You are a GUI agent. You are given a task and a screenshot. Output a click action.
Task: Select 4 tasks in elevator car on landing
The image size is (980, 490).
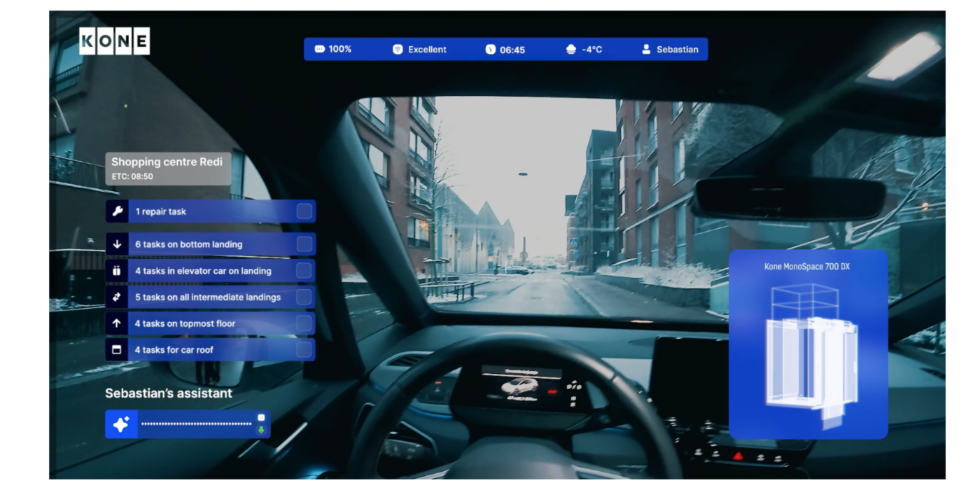(203, 271)
